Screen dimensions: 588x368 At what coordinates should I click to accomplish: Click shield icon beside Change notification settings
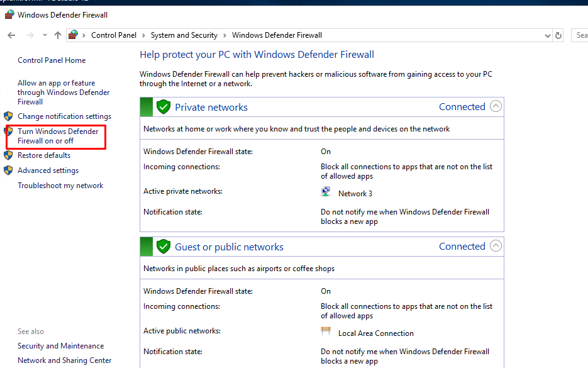pyautogui.click(x=8, y=116)
